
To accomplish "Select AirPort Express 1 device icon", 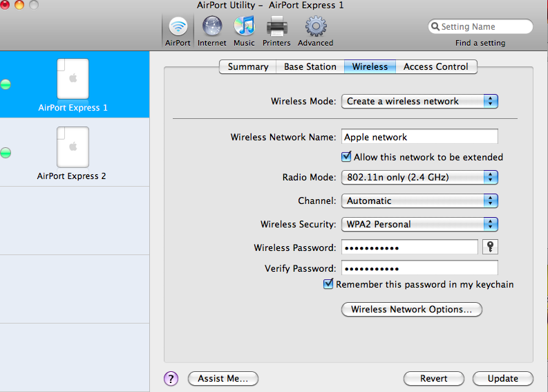I will [x=73, y=79].
